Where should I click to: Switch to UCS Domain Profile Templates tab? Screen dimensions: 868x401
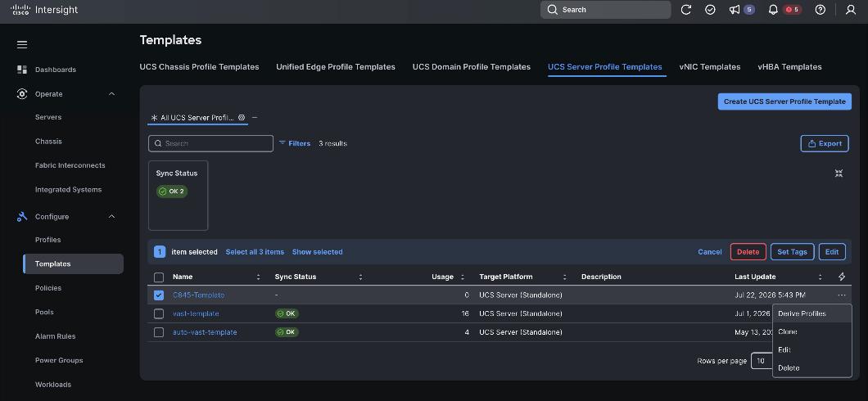click(472, 67)
